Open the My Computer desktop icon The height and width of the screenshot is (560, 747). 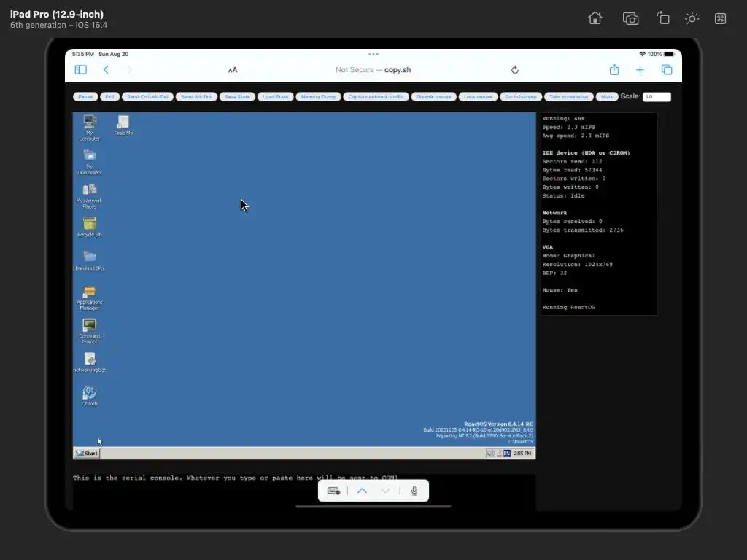tap(90, 127)
